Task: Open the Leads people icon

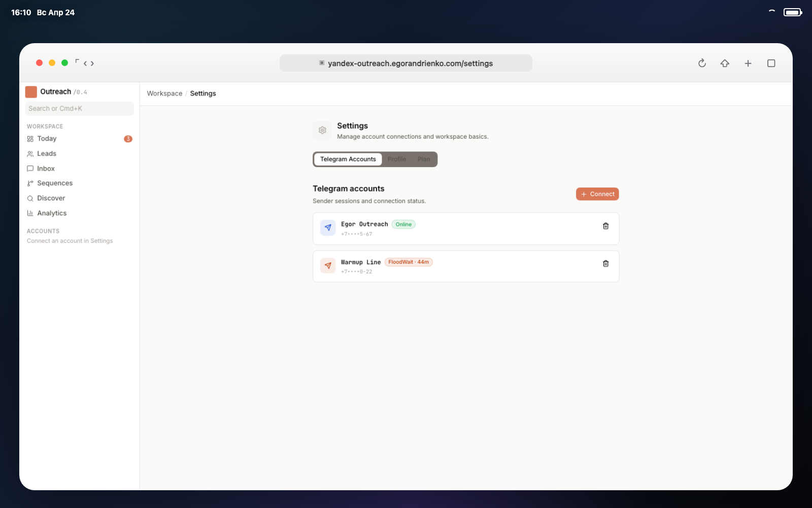Action: pyautogui.click(x=30, y=154)
